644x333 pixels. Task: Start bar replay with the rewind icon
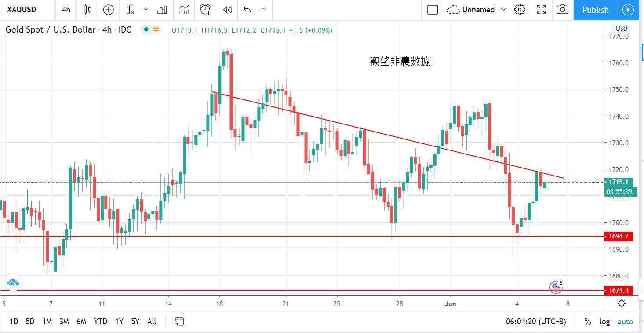tap(227, 10)
